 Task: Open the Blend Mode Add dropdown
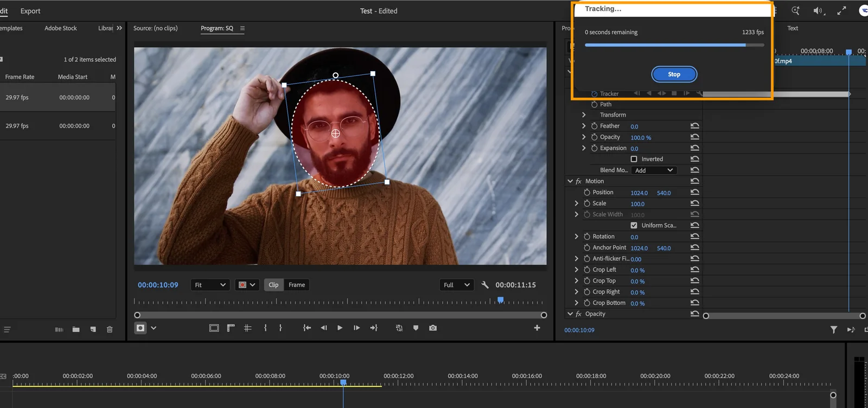pos(654,170)
